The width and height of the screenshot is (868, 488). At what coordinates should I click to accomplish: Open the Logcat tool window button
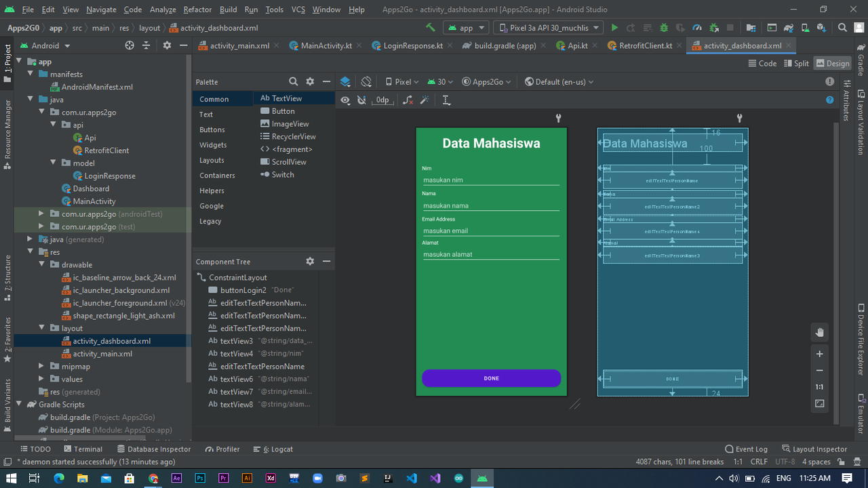[x=273, y=449]
